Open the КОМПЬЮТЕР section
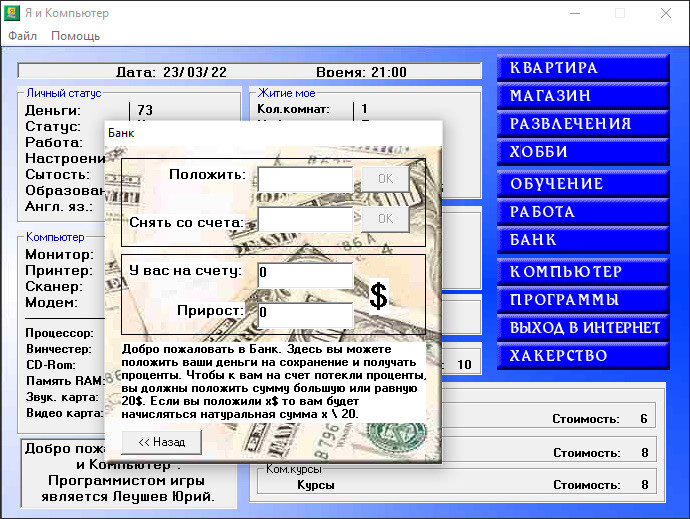This screenshot has height=519, width=690. (x=583, y=272)
